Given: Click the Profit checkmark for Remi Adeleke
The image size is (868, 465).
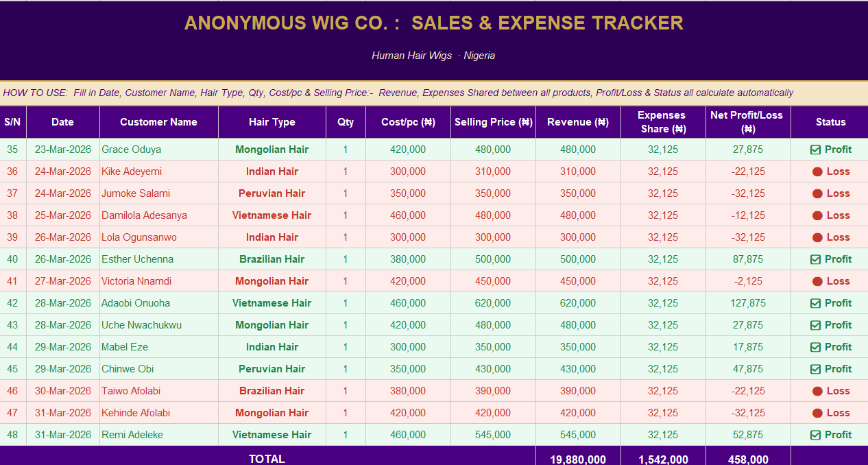Looking at the screenshot, I should (815, 435).
